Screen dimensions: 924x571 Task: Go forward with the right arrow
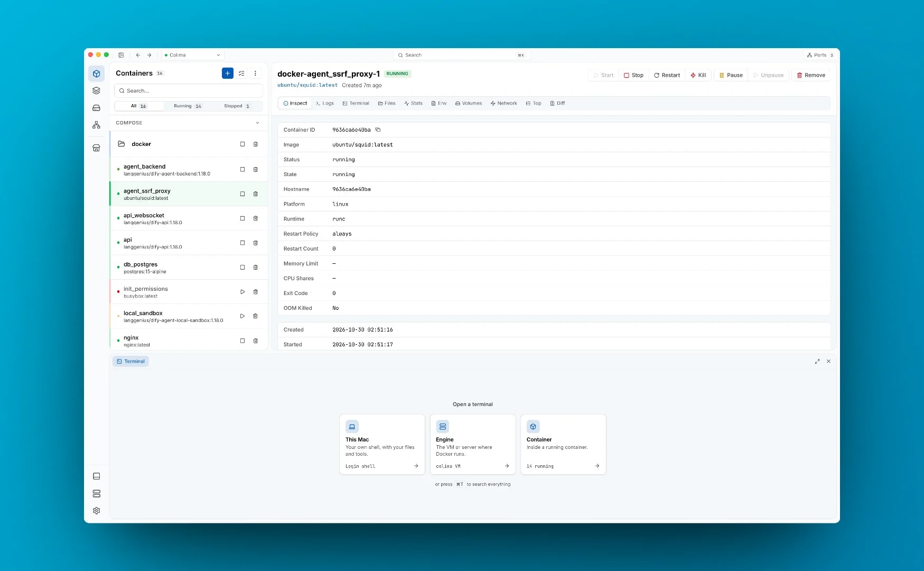tap(150, 55)
